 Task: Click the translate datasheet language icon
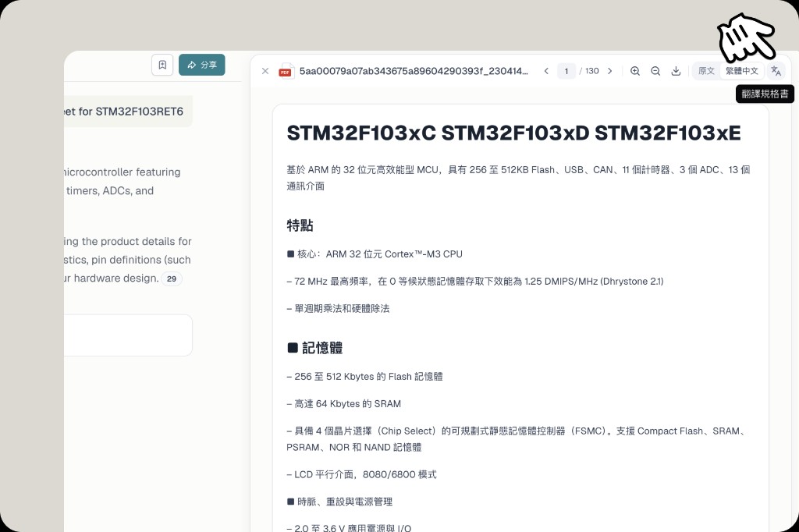point(776,71)
